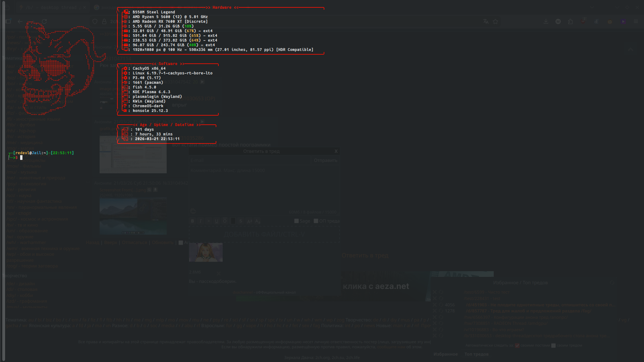Switch to the Топ тредов tab
Screen dimensions: 644x362
pos(476,354)
